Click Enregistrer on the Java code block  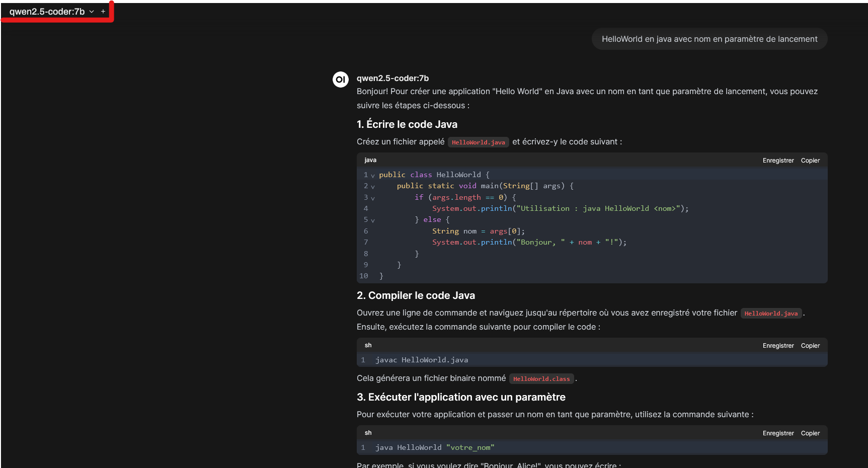778,161
